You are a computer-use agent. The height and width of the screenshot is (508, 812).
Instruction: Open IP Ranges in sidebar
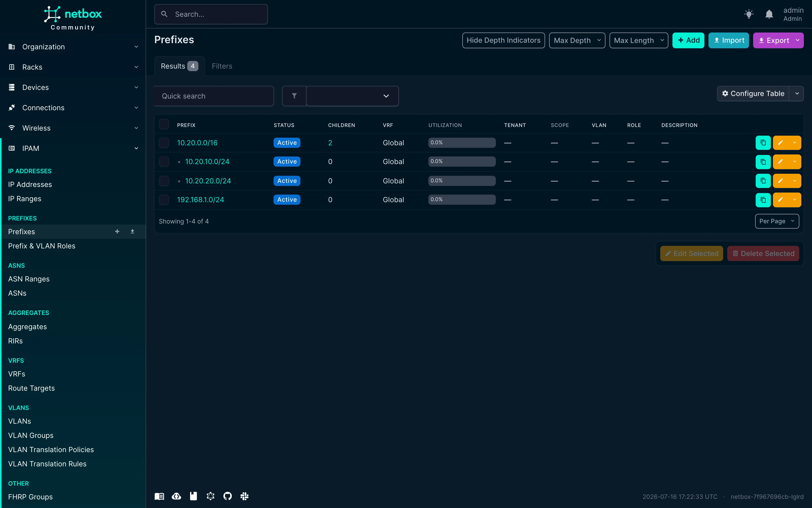point(25,199)
